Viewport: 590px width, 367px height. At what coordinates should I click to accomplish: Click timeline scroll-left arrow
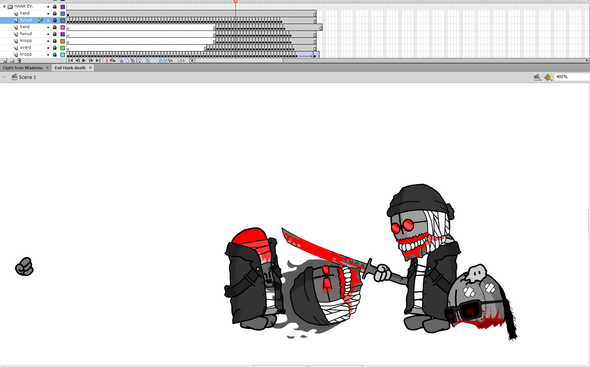192,60
